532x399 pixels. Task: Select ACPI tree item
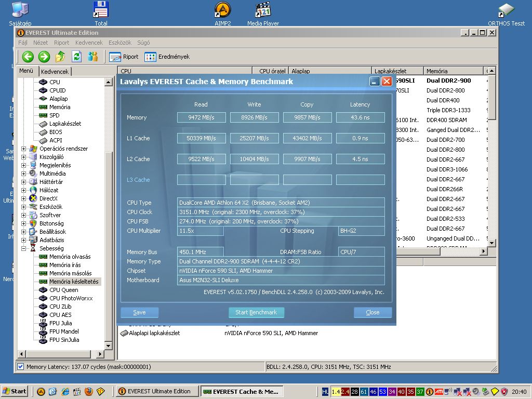pos(56,140)
